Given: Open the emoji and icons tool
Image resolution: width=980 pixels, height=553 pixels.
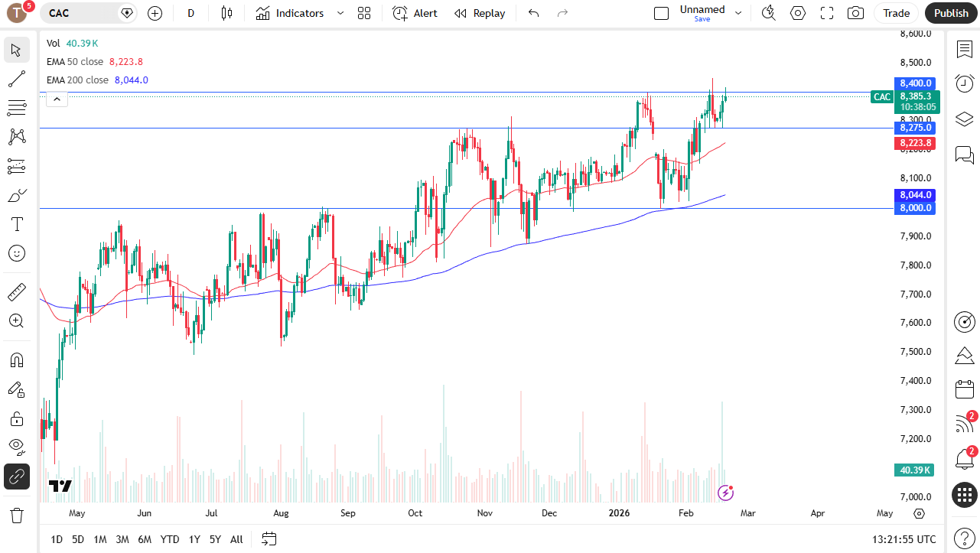Looking at the screenshot, I should click(x=16, y=253).
